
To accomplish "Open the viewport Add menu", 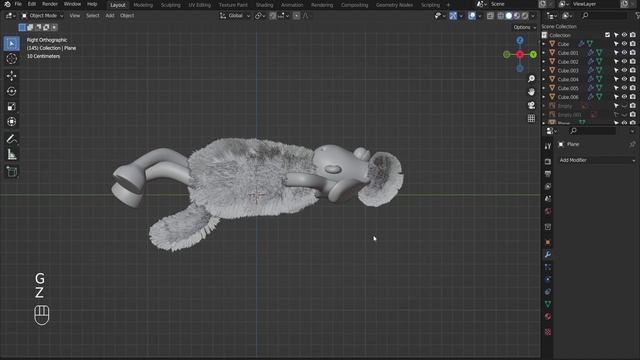I will click(110, 16).
